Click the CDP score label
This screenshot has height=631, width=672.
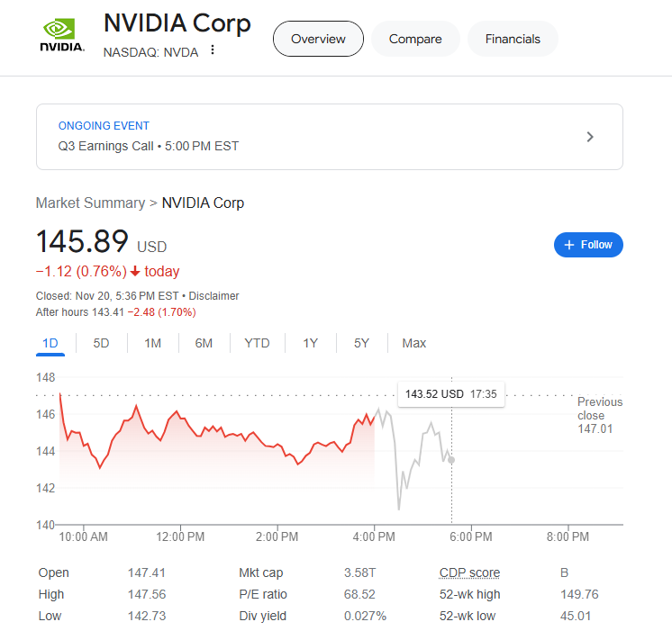click(469, 573)
